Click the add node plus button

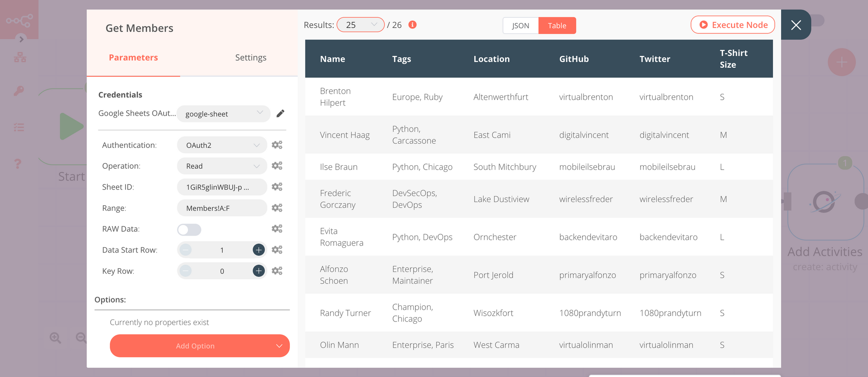tap(842, 62)
